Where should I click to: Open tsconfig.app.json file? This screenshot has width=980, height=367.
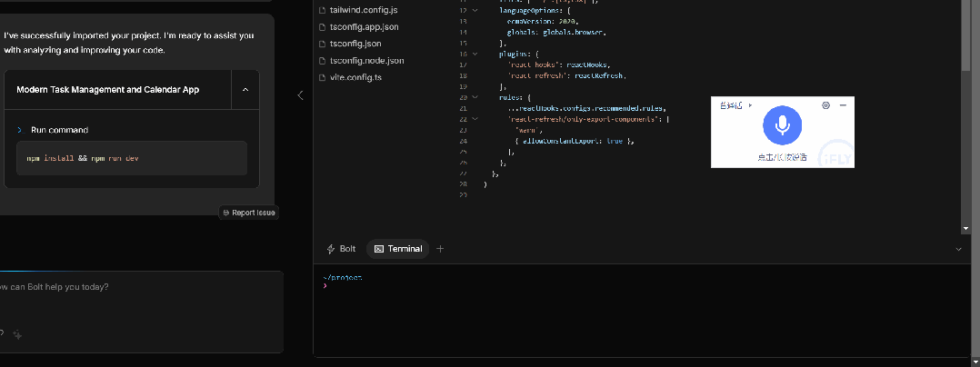[365, 27]
